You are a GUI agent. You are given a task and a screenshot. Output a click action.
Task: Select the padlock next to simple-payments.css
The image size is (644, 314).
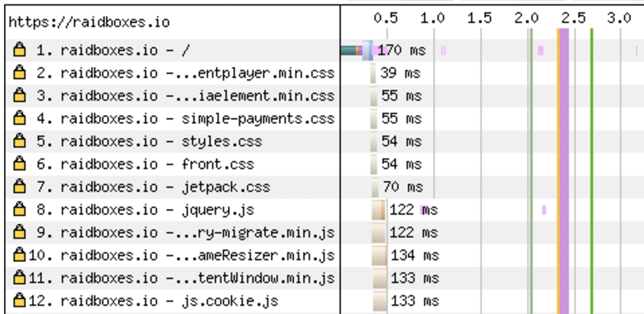(x=19, y=118)
